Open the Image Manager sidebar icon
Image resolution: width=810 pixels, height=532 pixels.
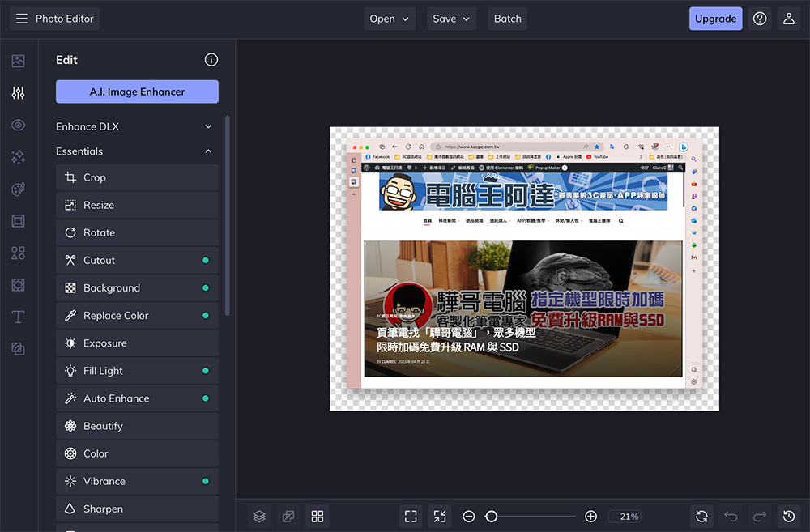[x=18, y=61]
